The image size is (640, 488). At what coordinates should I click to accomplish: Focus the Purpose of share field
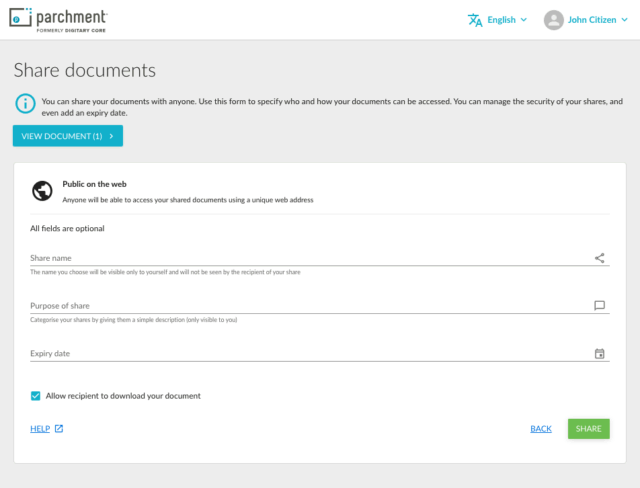click(x=300, y=305)
